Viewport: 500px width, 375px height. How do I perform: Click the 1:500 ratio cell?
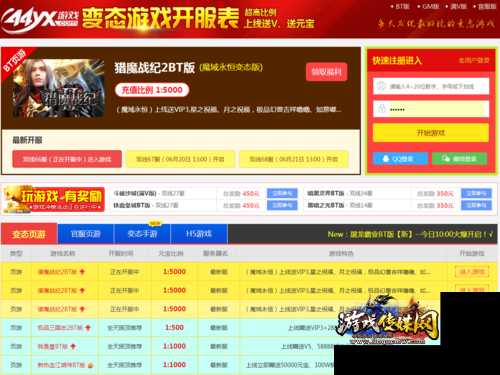pyautogui.click(x=174, y=328)
